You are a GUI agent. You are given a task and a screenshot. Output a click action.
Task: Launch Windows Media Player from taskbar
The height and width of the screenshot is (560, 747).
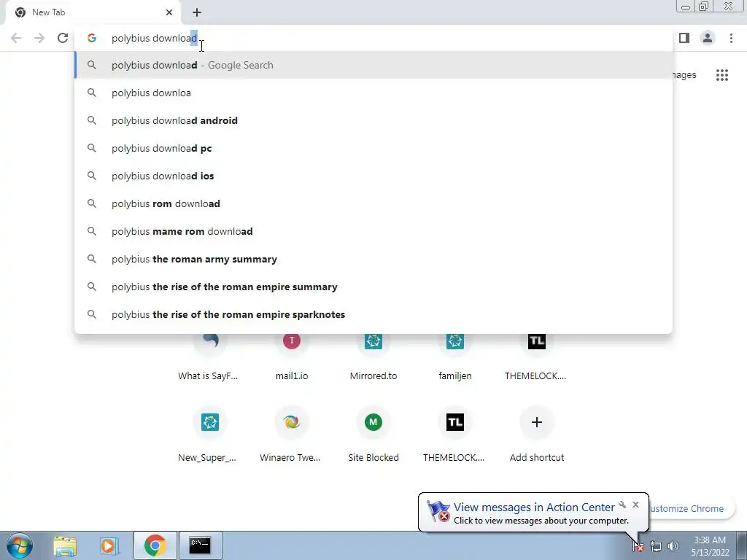point(108,545)
